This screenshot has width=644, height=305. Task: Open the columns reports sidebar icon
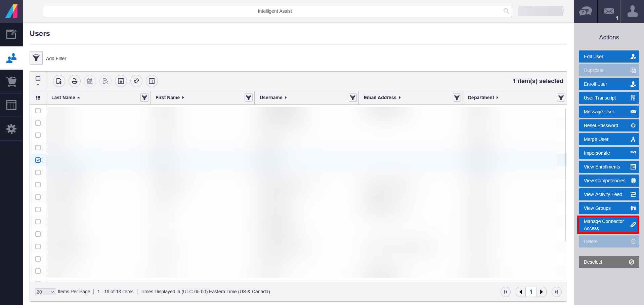[11, 105]
